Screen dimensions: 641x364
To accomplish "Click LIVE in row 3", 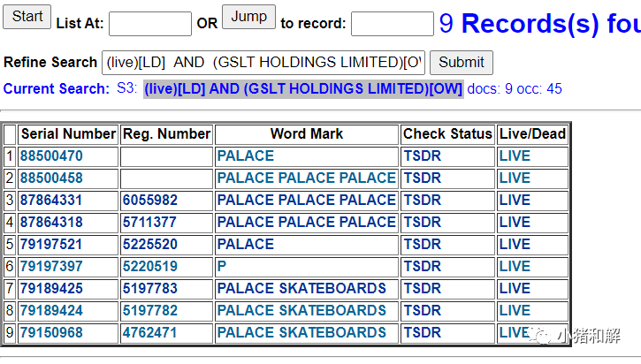I will [515, 201].
